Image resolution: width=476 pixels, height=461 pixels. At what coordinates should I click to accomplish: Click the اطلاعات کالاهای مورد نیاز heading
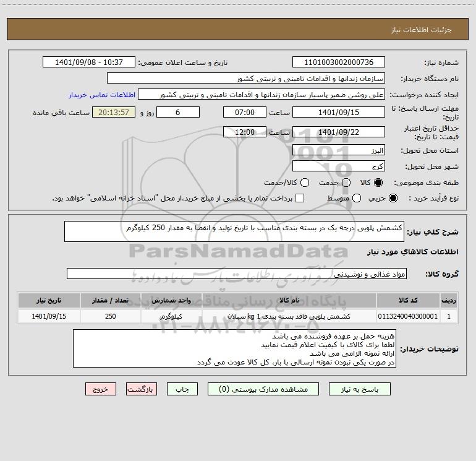pos(413,252)
